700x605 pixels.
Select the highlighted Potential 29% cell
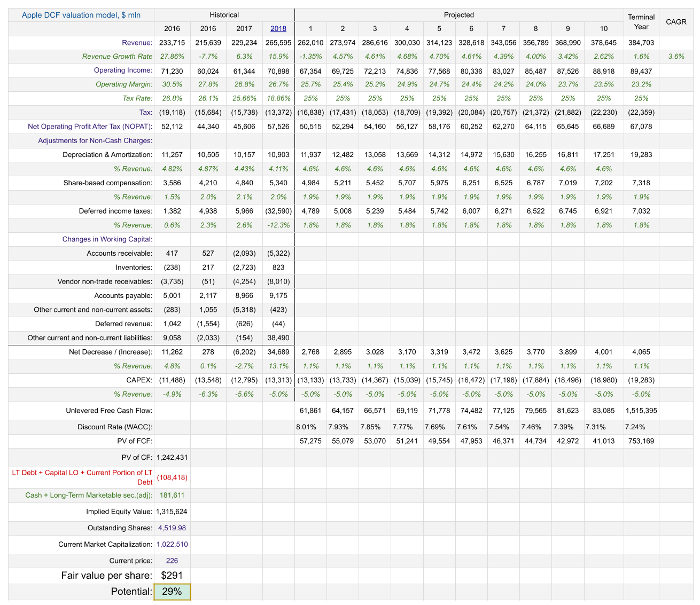pos(172,592)
